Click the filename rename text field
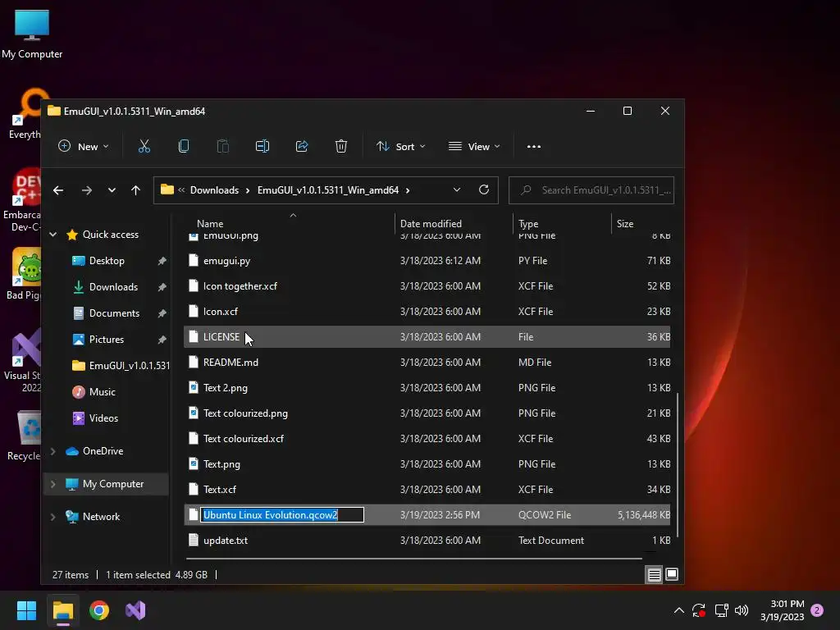The height and width of the screenshot is (630, 840). point(282,515)
